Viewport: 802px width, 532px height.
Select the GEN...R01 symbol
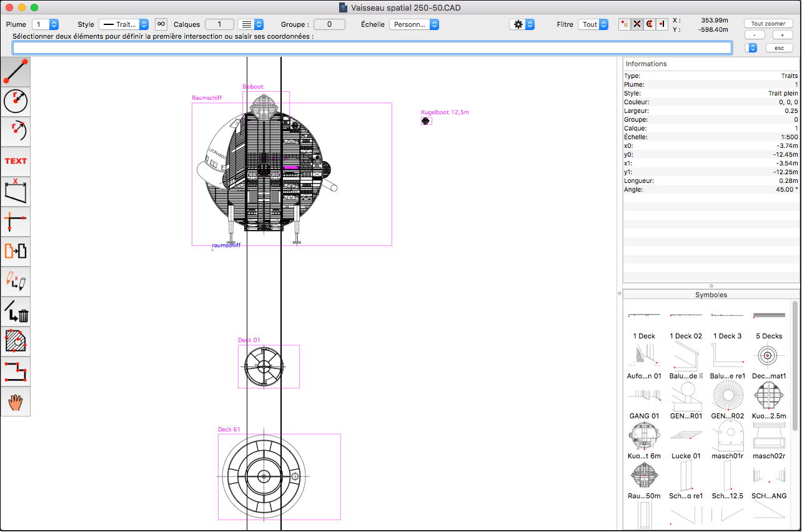click(686, 400)
